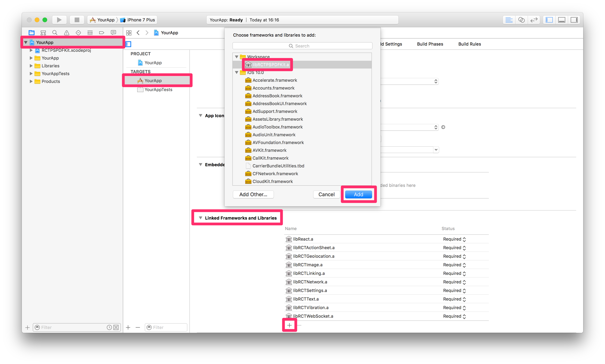Click the plus icon in Linked Frameworks
Image resolution: width=605 pixels, height=364 pixels.
[289, 325]
